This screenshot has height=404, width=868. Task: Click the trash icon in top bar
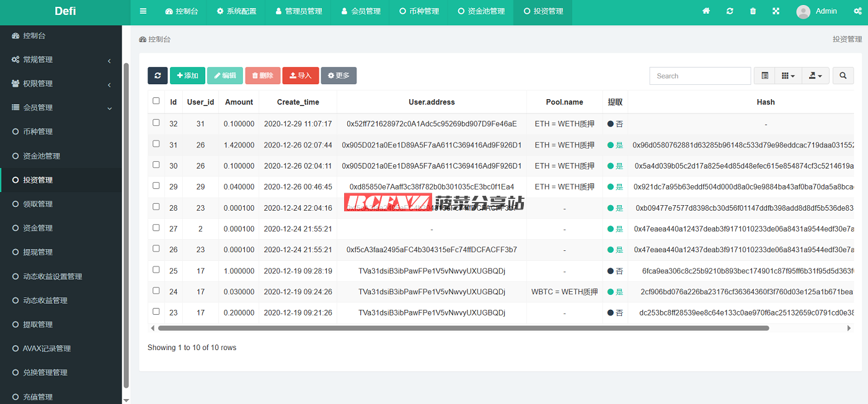(x=753, y=11)
